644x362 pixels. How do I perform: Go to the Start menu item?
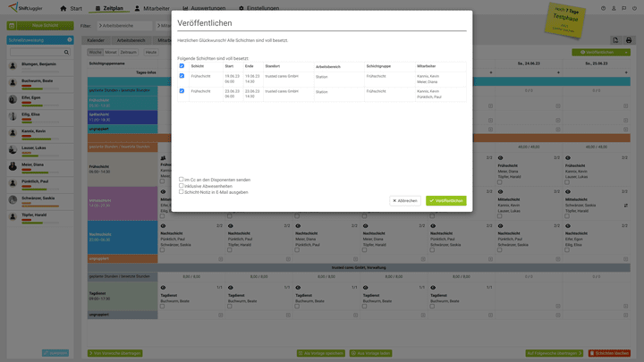pyautogui.click(x=70, y=8)
